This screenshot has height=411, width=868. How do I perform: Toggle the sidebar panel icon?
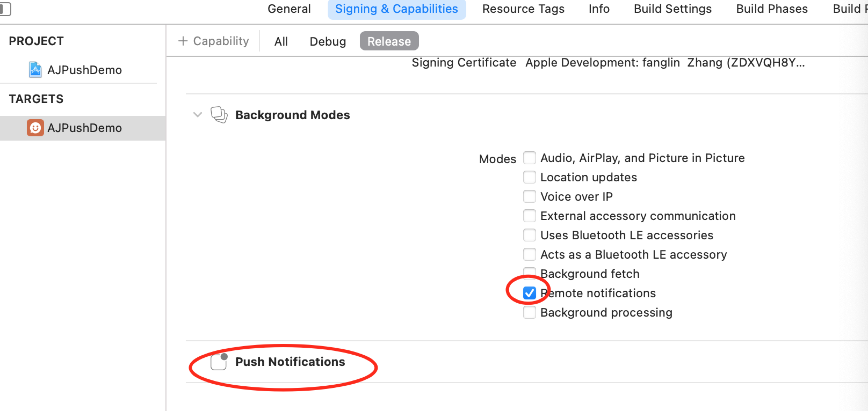coord(5,9)
